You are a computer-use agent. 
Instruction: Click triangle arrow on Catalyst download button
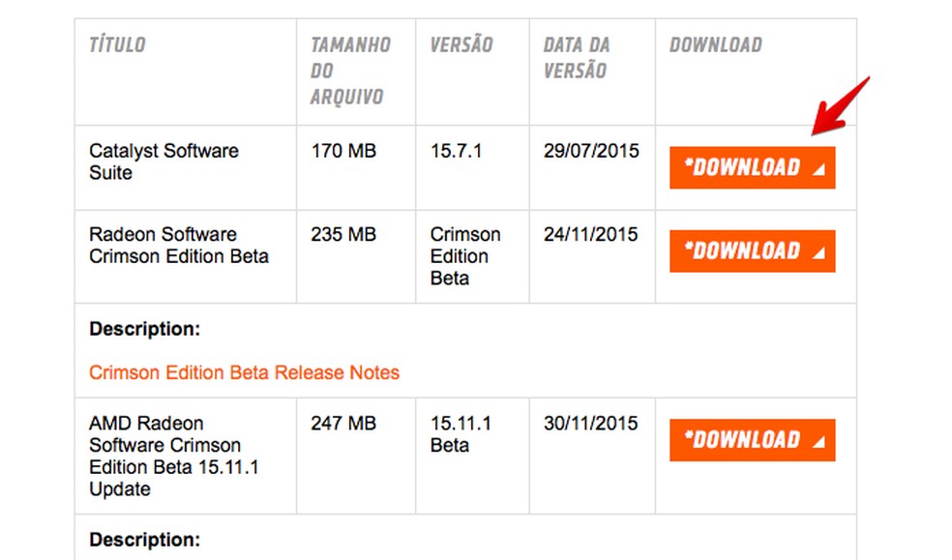coord(819,169)
